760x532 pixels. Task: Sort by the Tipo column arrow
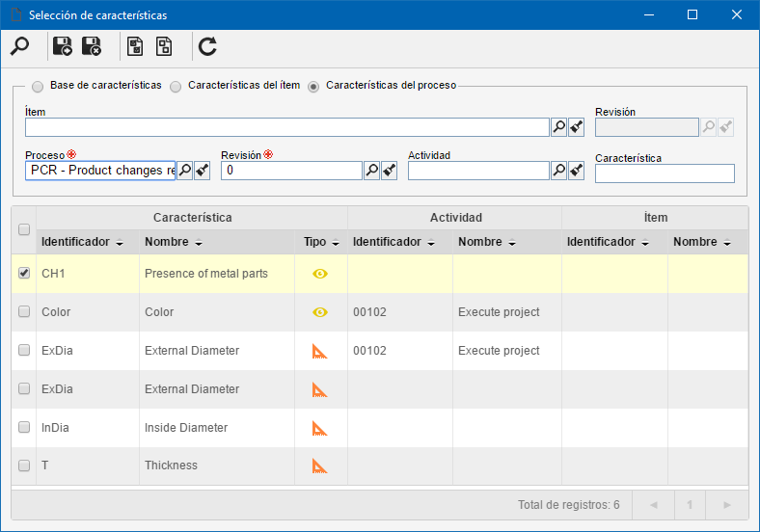pos(336,243)
